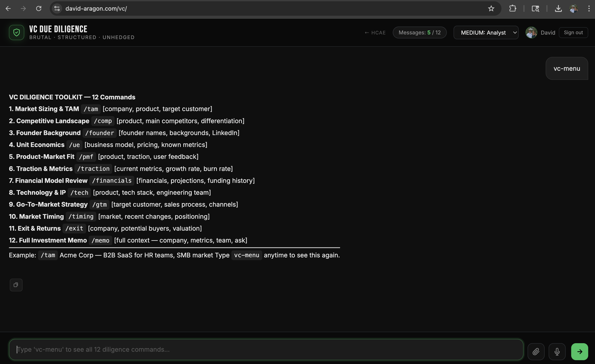Image resolution: width=595 pixels, height=364 pixels.
Task: Open the browser extensions panel
Action: pos(513,8)
